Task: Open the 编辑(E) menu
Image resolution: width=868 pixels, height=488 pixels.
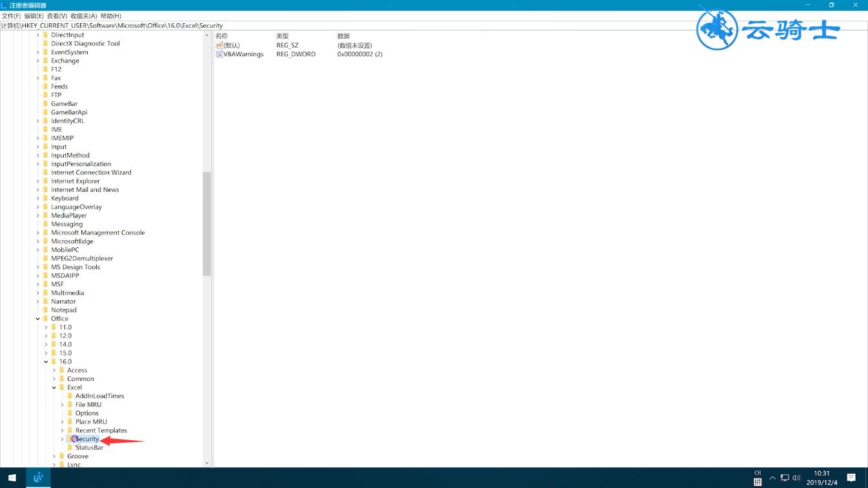Action: (x=34, y=16)
